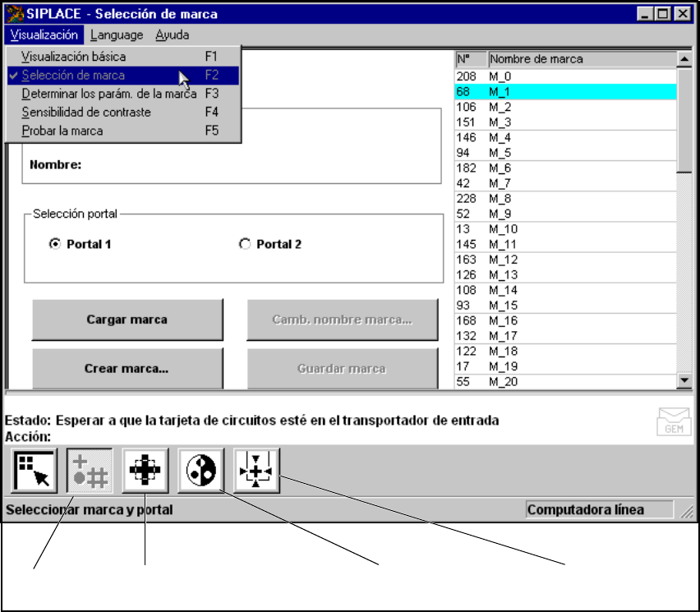Choose Selección de marca menu entry
This screenshot has width=700, height=612.
(x=123, y=76)
